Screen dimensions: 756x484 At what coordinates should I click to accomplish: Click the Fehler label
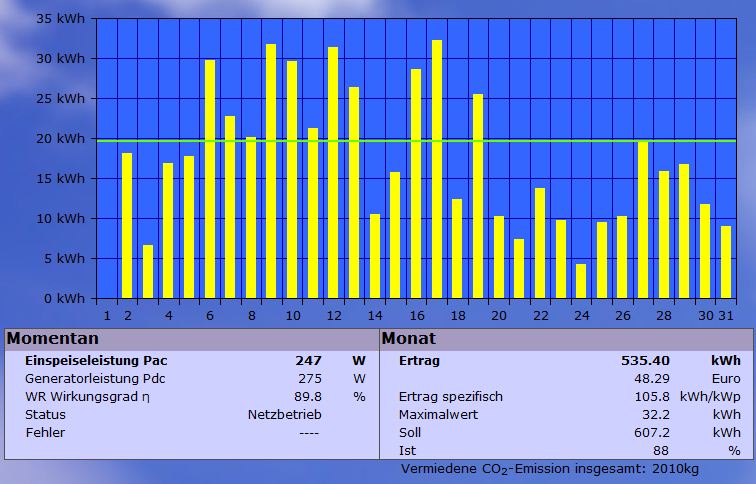click(45, 432)
